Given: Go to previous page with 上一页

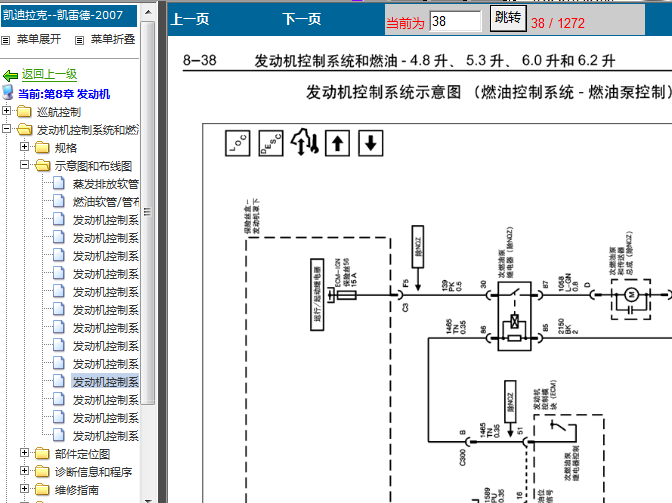Looking at the screenshot, I should (x=190, y=19).
